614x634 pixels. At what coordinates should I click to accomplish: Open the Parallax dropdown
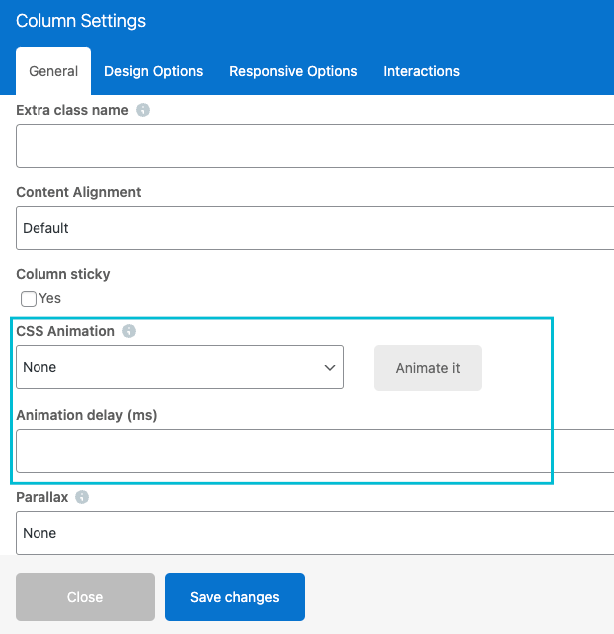pyautogui.click(x=315, y=533)
